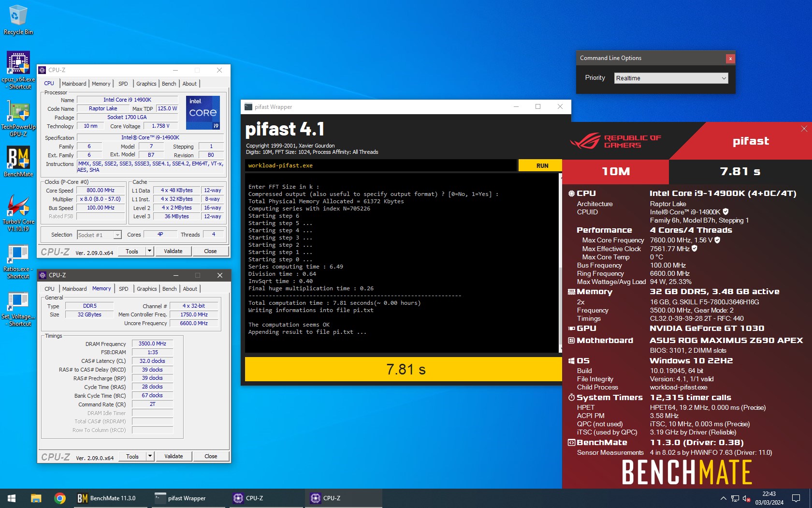Image resolution: width=812 pixels, height=508 pixels.
Task: Close the BenchMate pifast result panel
Action: 804,129
